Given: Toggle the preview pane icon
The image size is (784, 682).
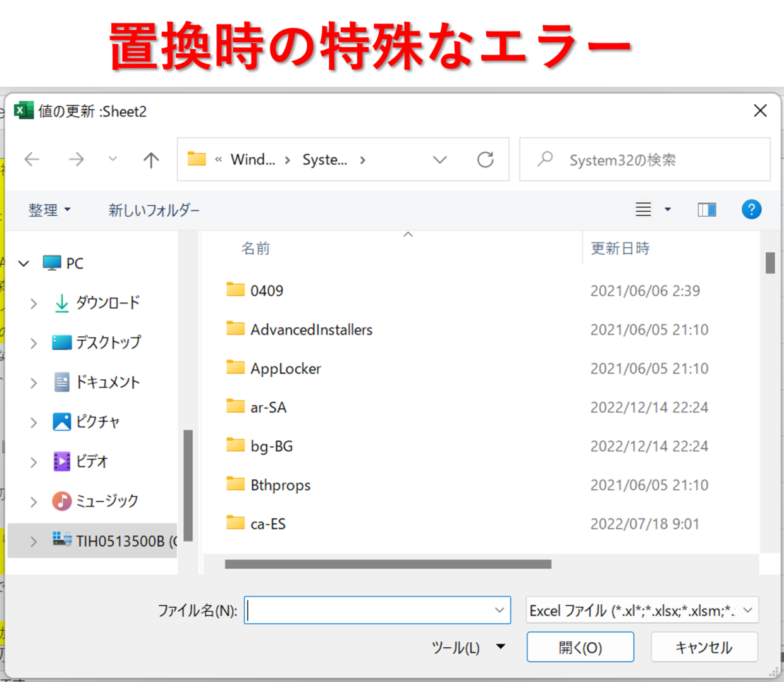Looking at the screenshot, I should 707,209.
